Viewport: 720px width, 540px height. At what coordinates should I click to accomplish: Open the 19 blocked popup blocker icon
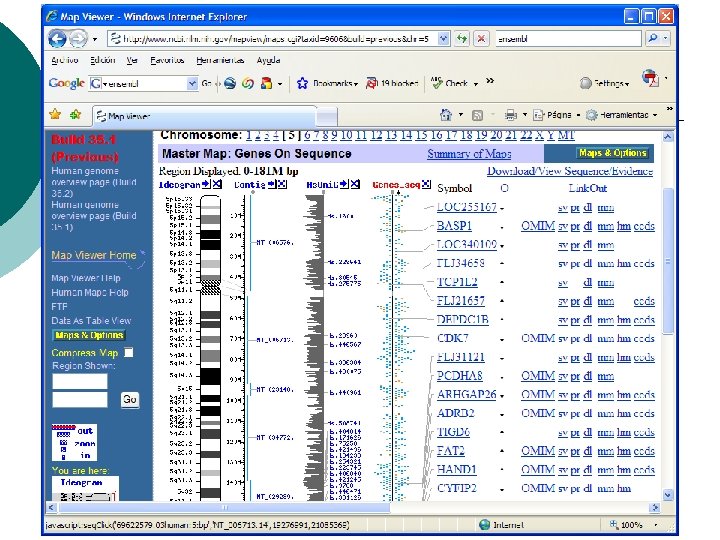click(x=371, y=83)
